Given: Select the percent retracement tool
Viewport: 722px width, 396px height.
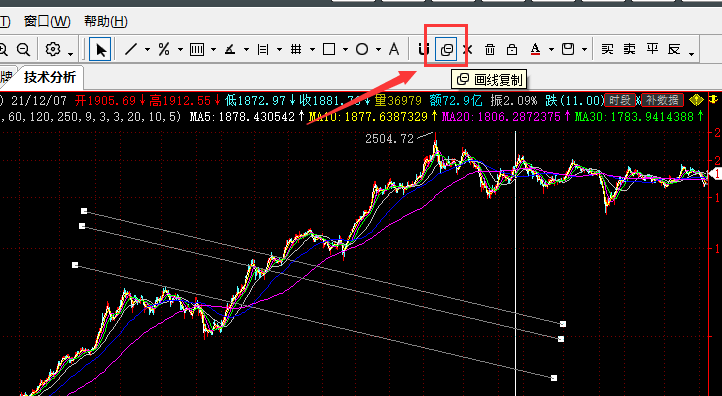Looking at the screenshot, I should tap(164, 49).
